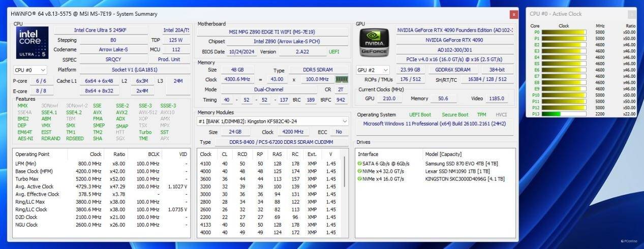Click the green memory module icon

click(x=342, y=79)
